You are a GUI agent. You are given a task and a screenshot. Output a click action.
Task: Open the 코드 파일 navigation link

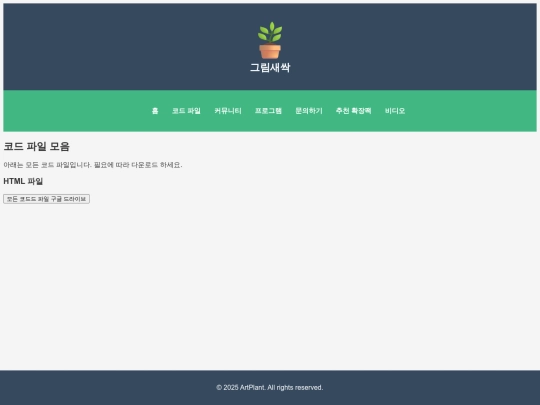coord(186,111)
